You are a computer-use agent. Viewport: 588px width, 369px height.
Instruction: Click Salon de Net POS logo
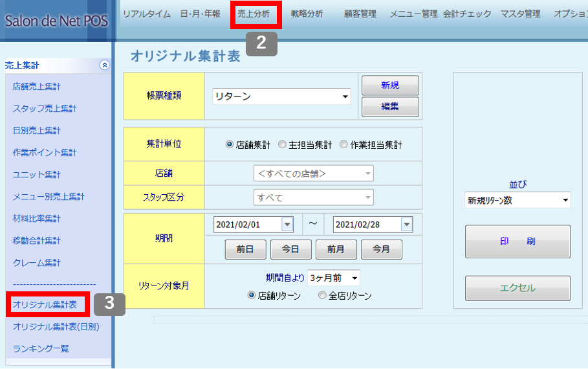point(56,21)
